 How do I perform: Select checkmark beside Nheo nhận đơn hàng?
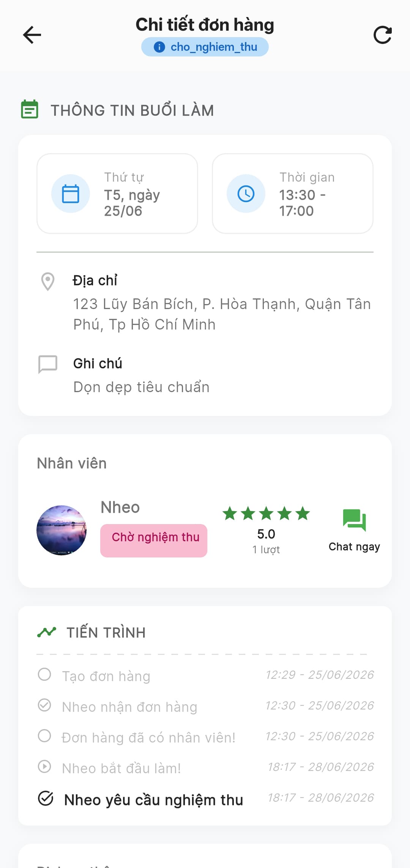(x=44, y=705)
